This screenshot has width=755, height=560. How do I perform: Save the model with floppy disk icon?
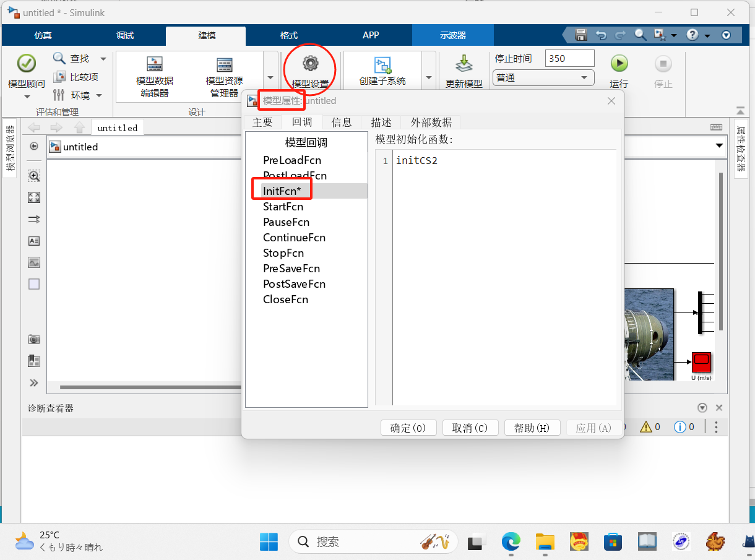[x=580, y=35]
